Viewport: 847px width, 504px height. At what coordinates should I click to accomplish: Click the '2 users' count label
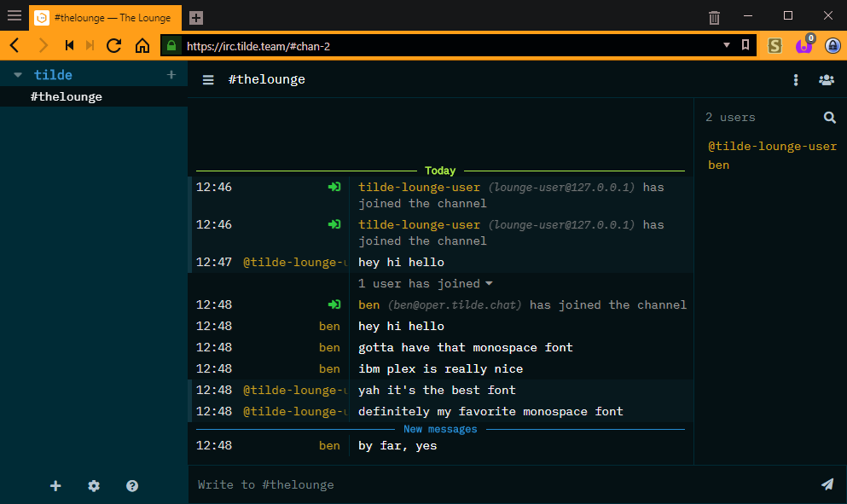(730, 117)
